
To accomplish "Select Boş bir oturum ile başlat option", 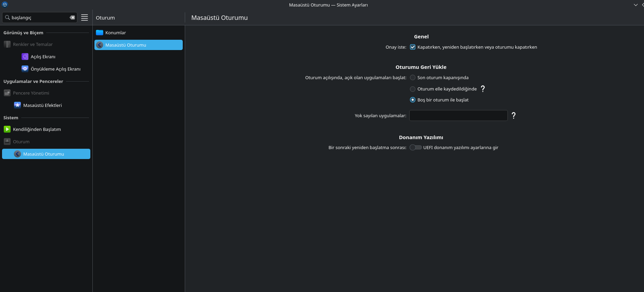I will point(413,100).
